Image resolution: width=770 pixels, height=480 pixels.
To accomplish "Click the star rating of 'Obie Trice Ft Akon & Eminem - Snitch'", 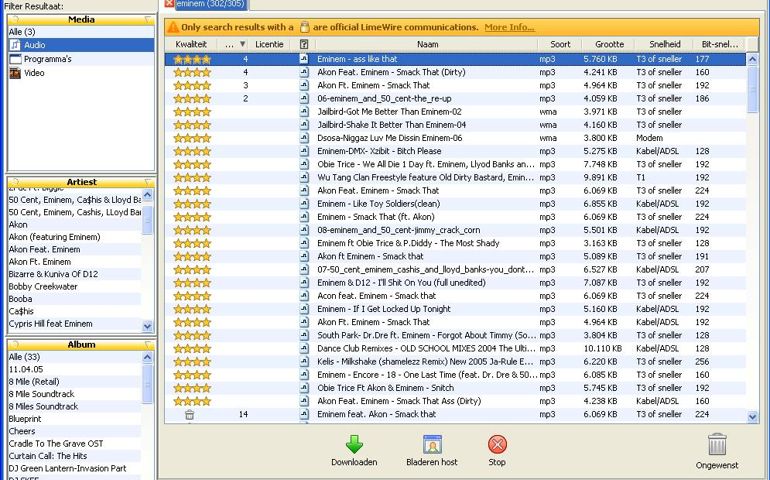I will click(192, 388).
